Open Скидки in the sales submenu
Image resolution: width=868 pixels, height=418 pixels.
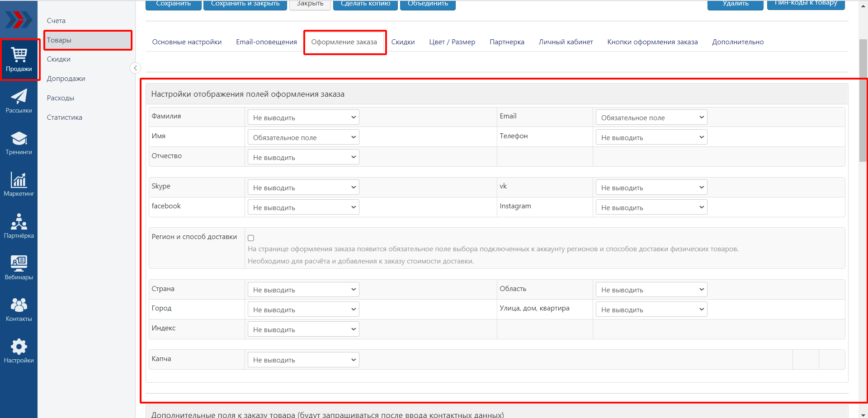click(x=59, y=59)
